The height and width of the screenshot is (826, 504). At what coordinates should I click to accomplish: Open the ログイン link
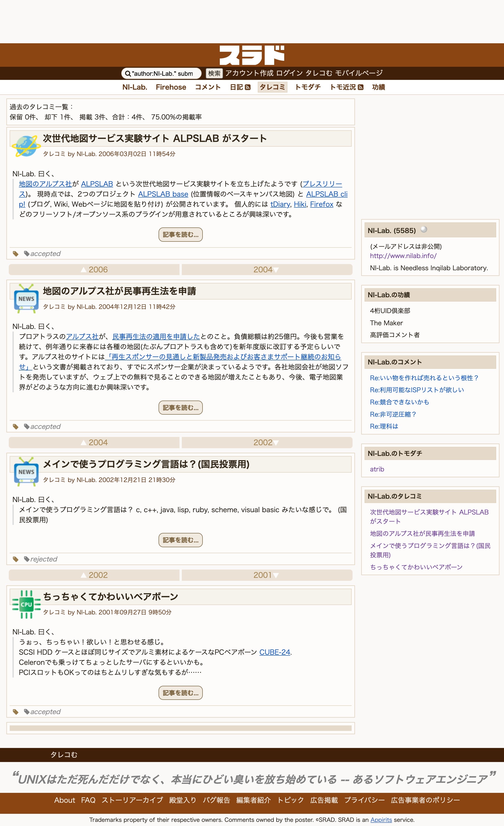(290, 73)
